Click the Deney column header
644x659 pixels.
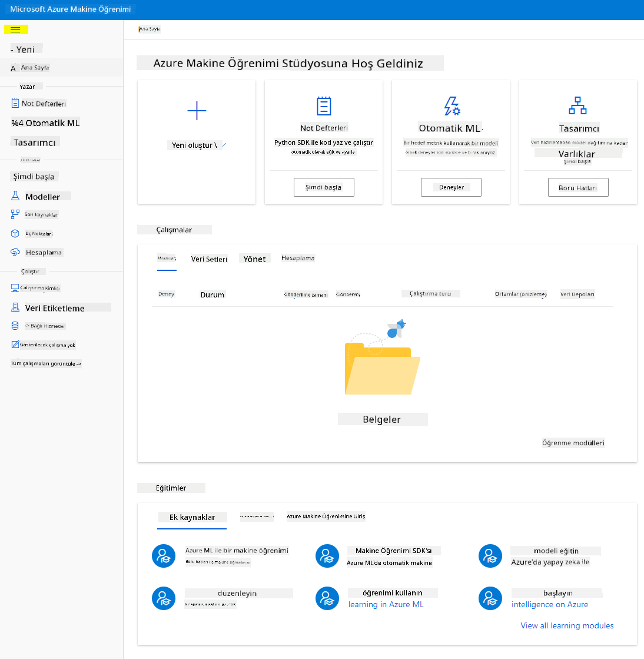coord(167,294)
